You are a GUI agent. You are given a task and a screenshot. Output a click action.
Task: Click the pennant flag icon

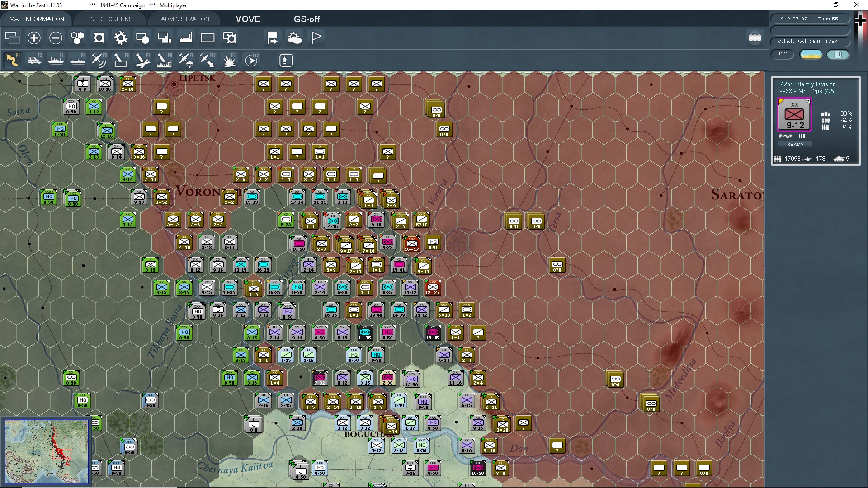316,38
